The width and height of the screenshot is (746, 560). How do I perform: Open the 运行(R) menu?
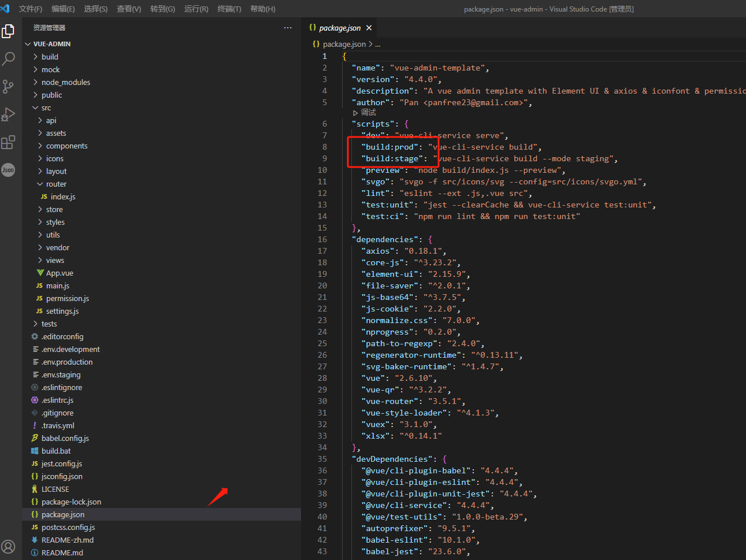pyautogui.click(x=196, y=9)
